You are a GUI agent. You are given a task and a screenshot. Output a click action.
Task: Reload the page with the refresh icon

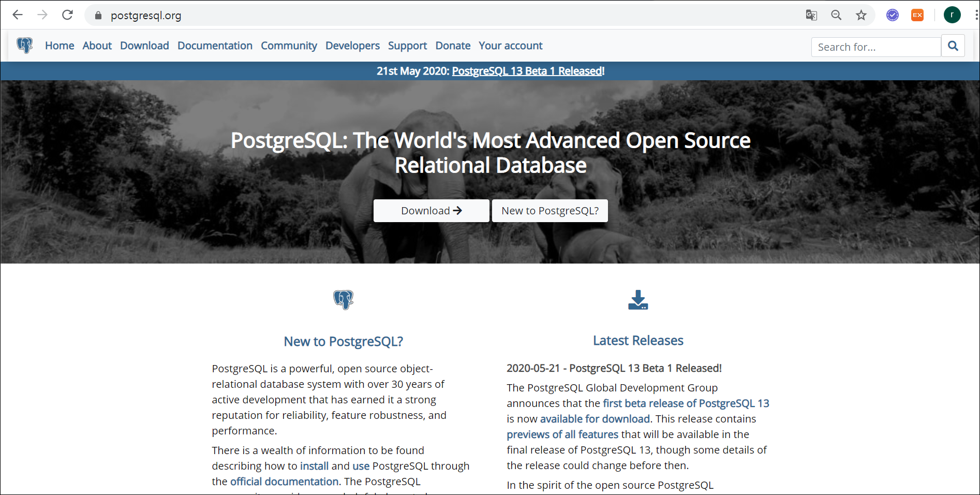(x=67, y=15)
